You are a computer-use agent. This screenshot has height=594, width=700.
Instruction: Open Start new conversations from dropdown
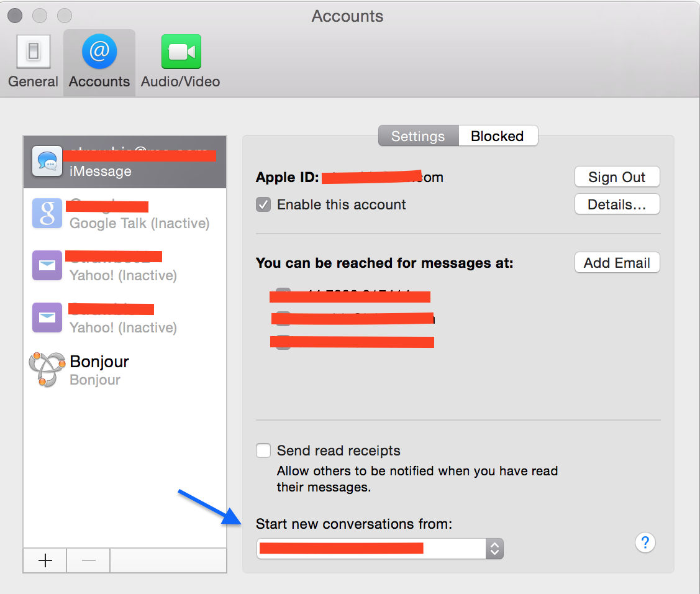pos(380,549)
